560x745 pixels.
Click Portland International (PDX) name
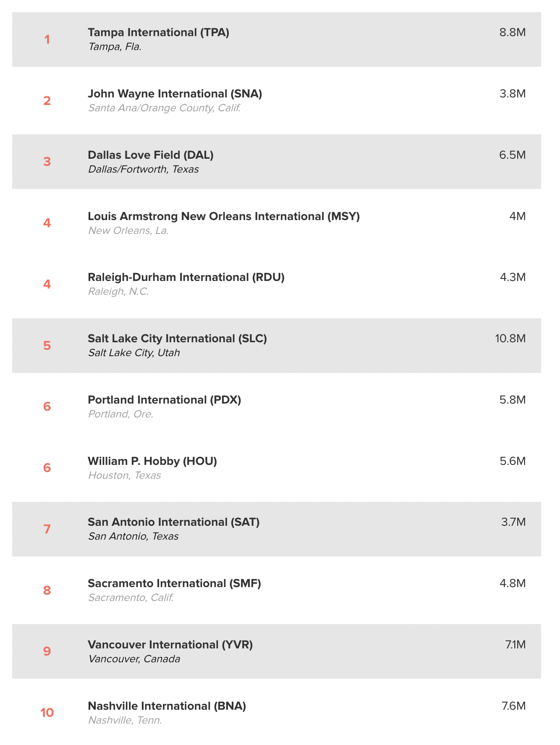click(x=164, y=400)
